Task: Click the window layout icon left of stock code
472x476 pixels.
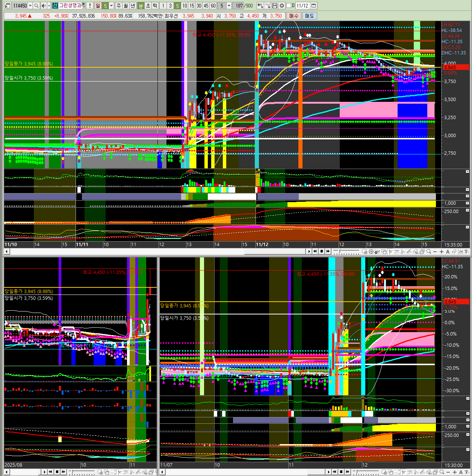Action: click(8, 6)
